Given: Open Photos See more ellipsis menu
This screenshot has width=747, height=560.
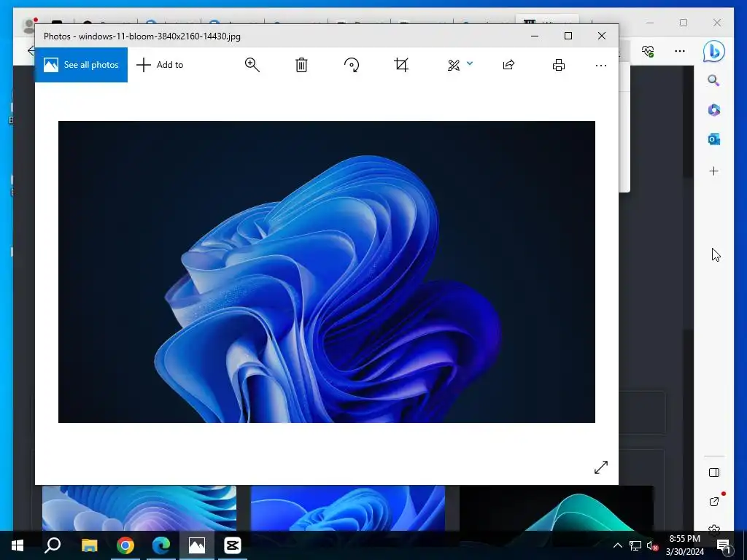Looking at the screenshot, I should (601, 65).
